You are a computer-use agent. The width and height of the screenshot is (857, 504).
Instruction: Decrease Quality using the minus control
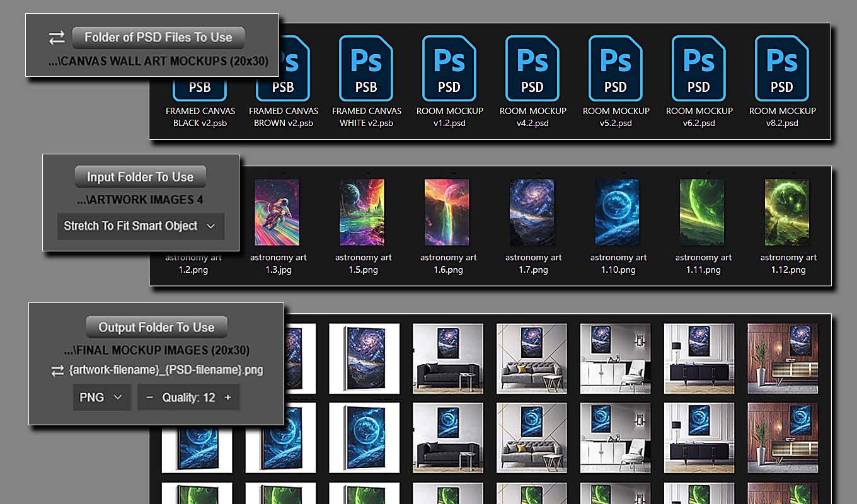tap(149, 397)
